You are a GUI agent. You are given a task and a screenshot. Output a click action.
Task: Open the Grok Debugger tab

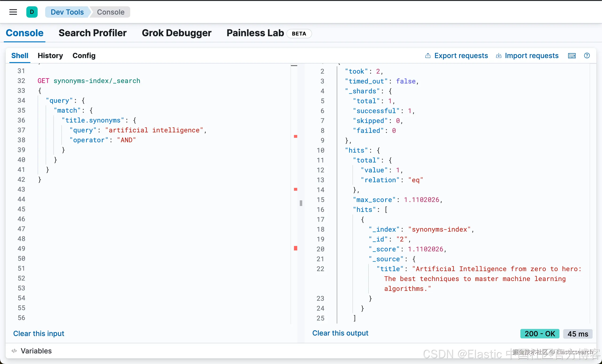coord(176,33)
